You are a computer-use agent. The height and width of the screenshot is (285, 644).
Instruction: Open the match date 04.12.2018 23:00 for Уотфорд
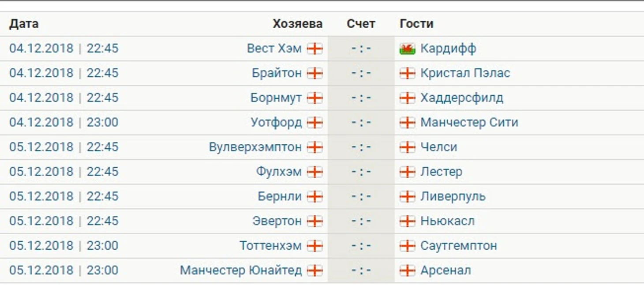tap(64, 122)
